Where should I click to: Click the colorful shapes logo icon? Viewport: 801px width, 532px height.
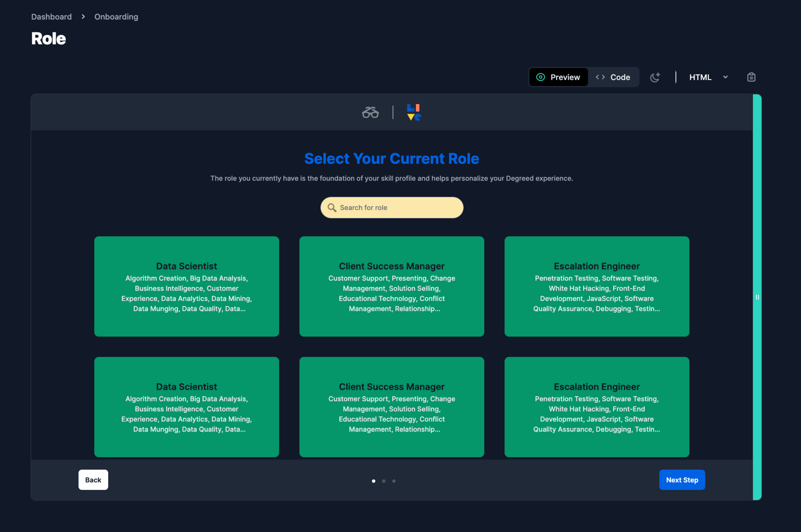(x=413, y=112)
